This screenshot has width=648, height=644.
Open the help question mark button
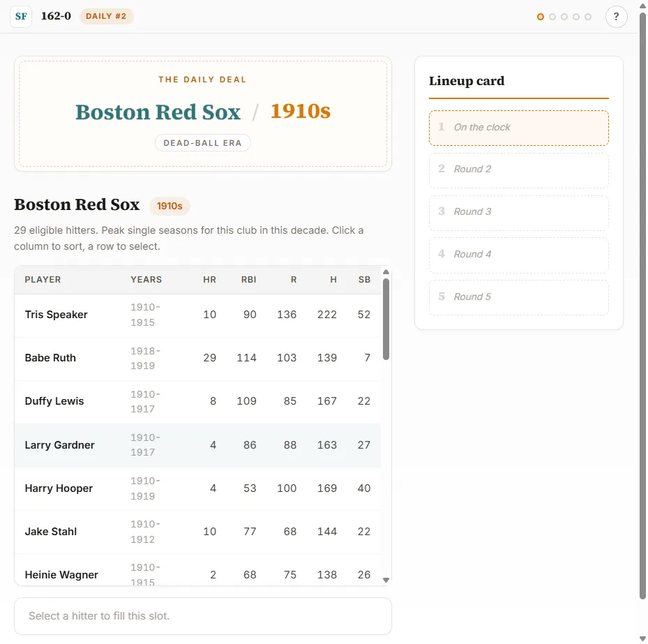(616, 17)
